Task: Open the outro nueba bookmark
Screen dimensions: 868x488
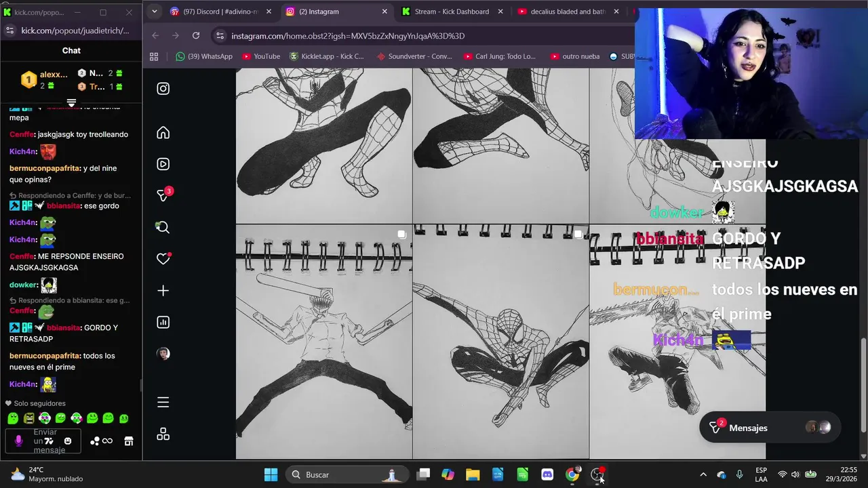Action: (575, 57)
